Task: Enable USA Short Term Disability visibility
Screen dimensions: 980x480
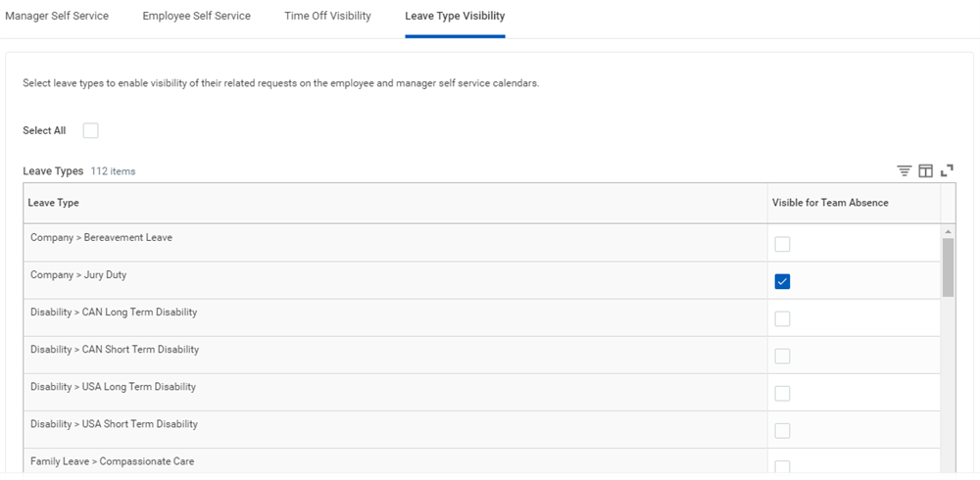Action: pos(782,431)
